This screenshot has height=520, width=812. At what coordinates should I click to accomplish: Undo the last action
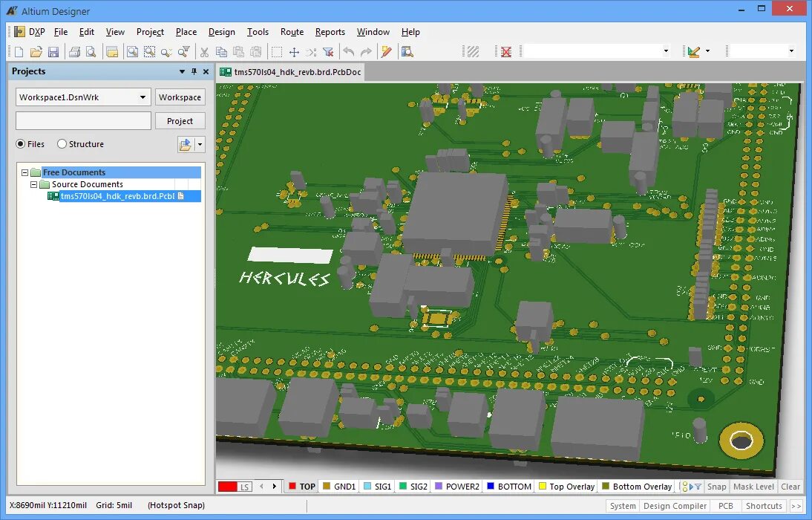pos(349,52)
